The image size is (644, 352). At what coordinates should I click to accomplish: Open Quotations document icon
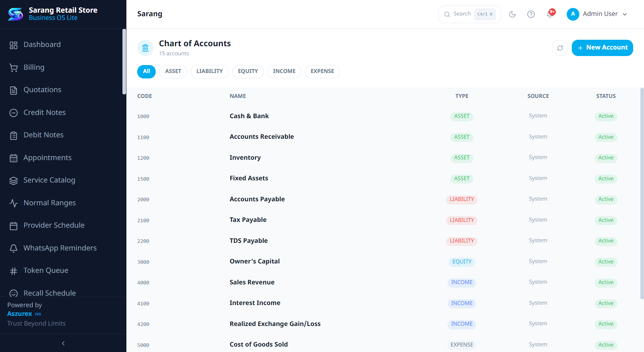click(x=13, y=90)
